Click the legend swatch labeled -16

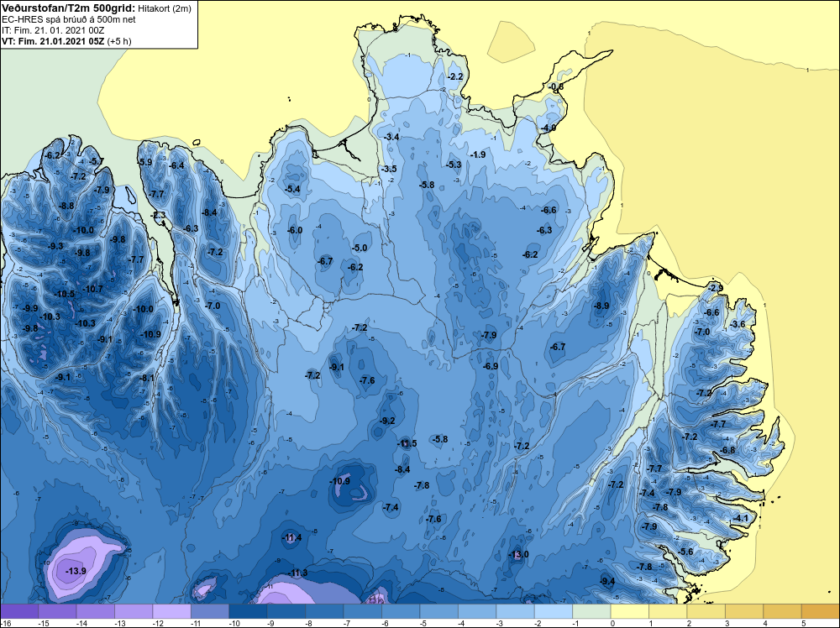pyautogui.click(x=19, y=611)
